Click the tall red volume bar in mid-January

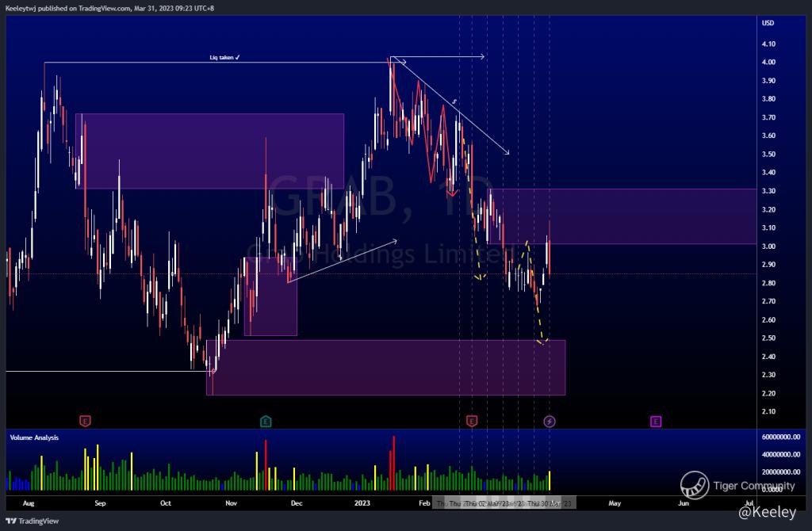(393, 463)
